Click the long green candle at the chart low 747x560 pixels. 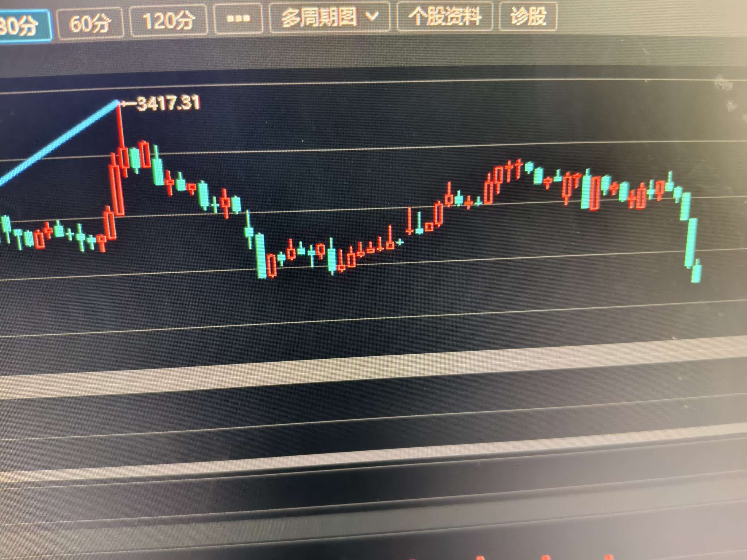click(261, 255)
